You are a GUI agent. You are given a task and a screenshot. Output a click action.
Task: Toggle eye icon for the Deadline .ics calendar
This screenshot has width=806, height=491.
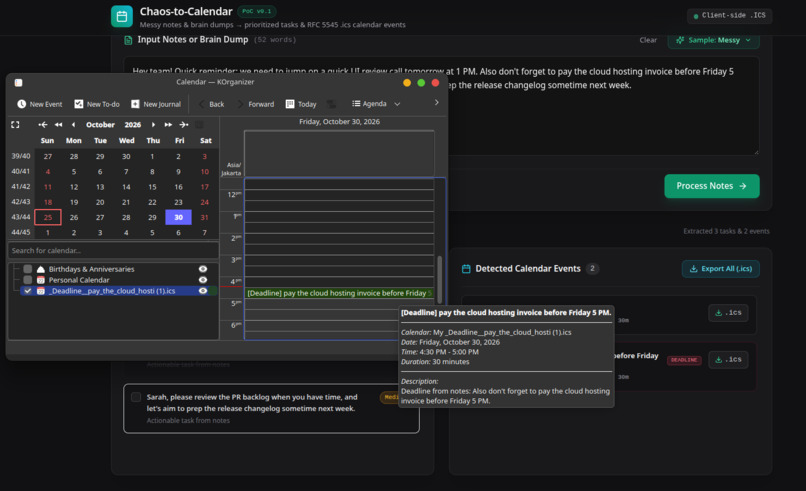click(203, 291)
